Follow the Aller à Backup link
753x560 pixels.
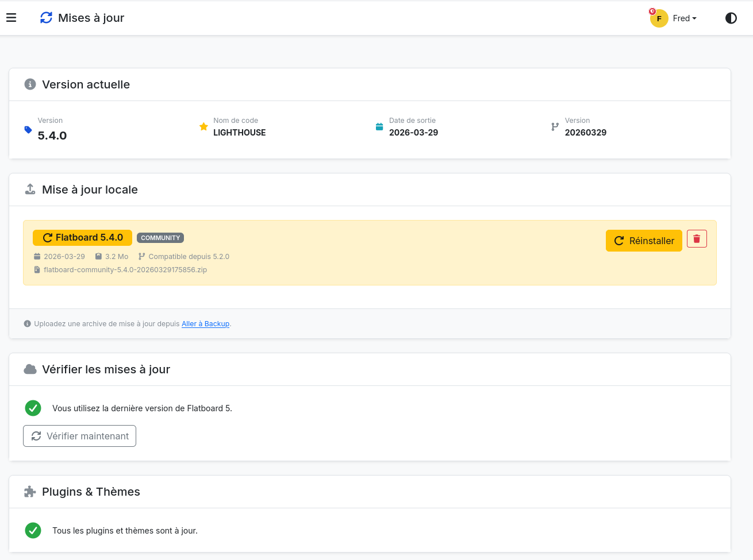pyautogui.click(x=205, y=324)
